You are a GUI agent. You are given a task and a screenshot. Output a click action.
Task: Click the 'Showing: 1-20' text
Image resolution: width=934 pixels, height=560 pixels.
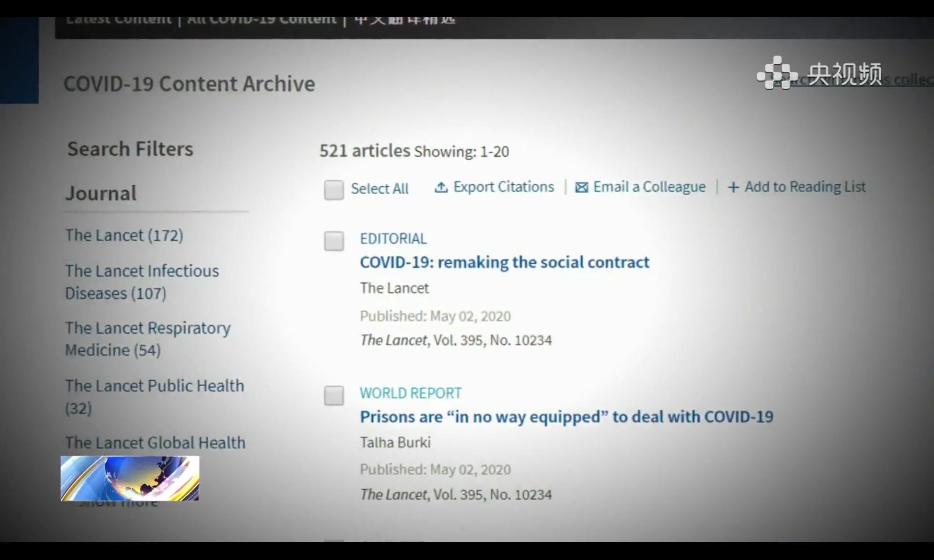click(x=461, y=152)
